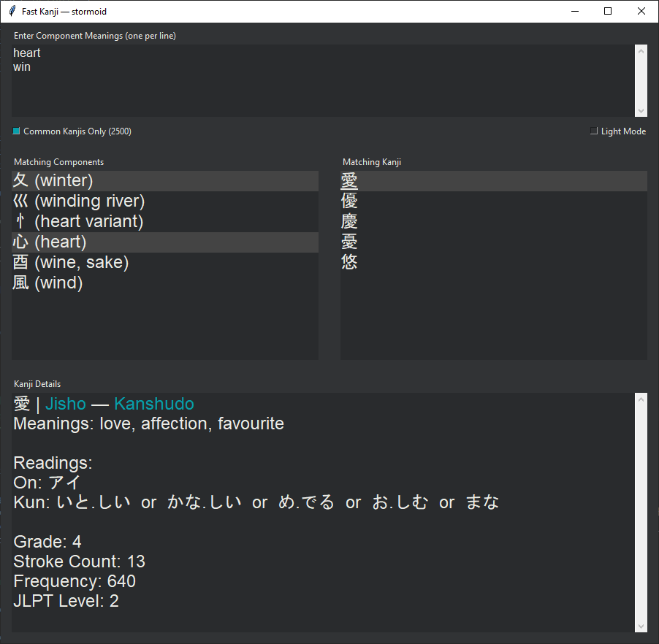Click the scrollbar beside the meanings input
The width and height of the screenshot is (659, 644).
pyautogui.click(x=641, y=80)
